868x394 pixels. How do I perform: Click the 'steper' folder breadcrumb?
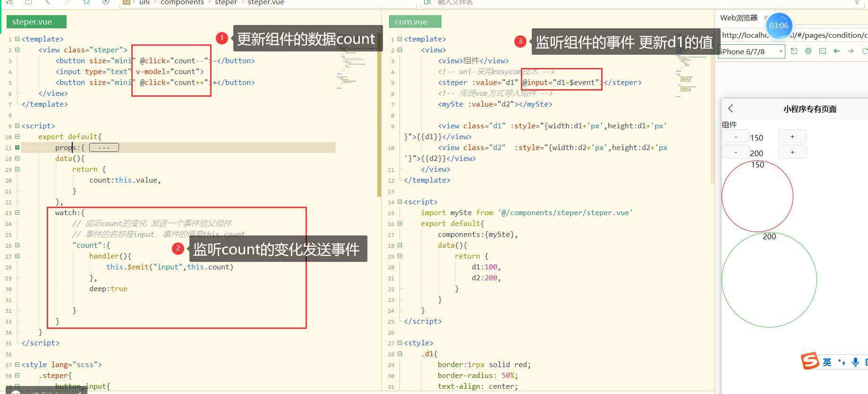(226, 2)
